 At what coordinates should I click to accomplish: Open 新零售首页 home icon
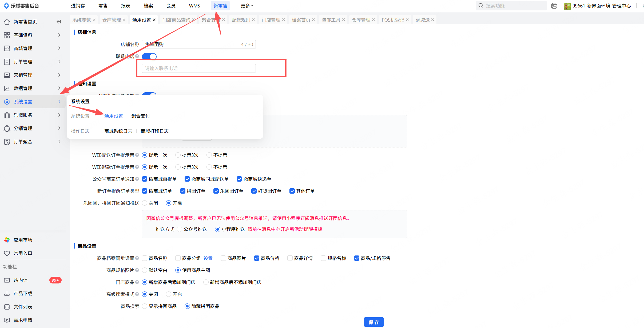[7, 22]
